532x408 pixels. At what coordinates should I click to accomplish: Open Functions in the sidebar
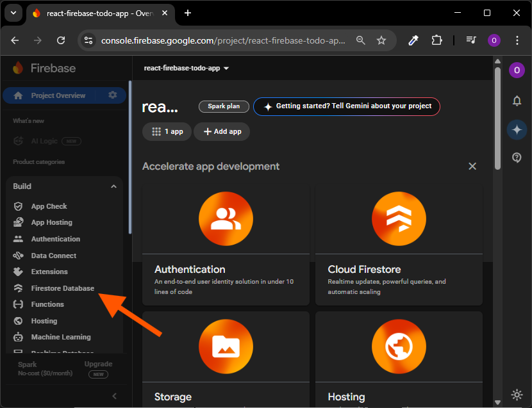(x=47, y=304)
